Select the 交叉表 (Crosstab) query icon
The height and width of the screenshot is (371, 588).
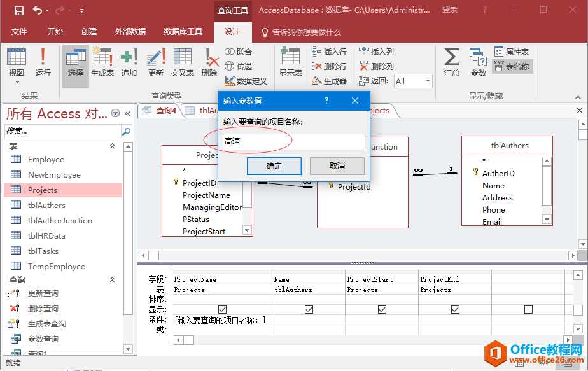183,62
